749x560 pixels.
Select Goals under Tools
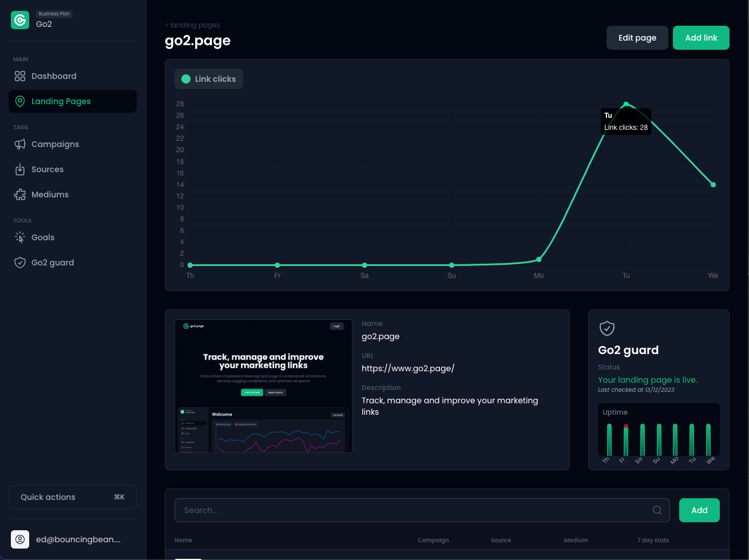coord(43,237)
